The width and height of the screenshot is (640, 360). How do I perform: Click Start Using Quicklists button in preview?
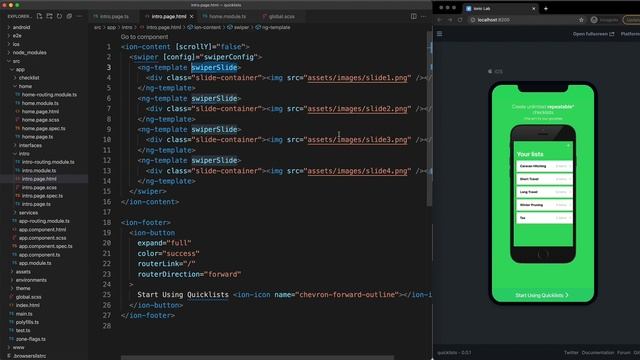(x=542, y=295)
